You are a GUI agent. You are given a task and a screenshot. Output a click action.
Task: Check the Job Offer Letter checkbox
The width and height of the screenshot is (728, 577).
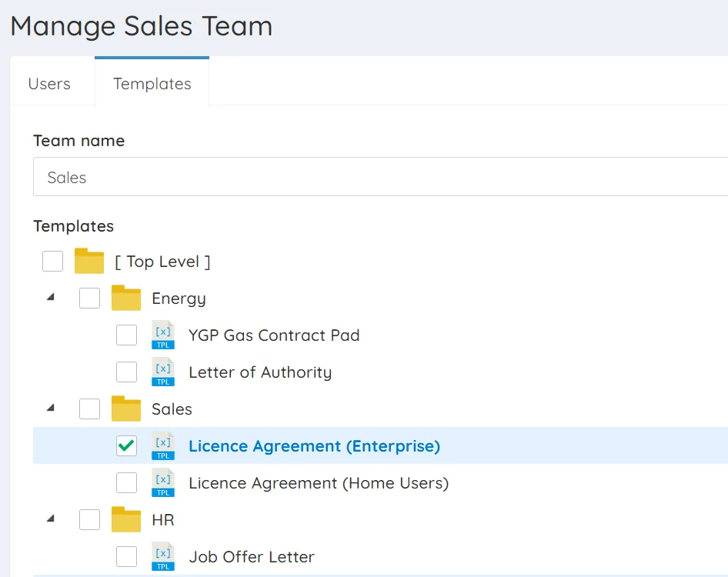coord(126,557)
